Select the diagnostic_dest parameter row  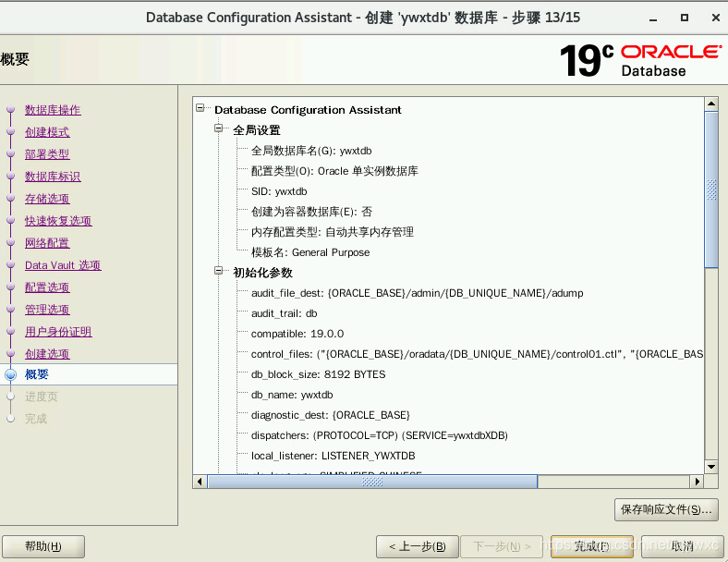pos(330,415)
